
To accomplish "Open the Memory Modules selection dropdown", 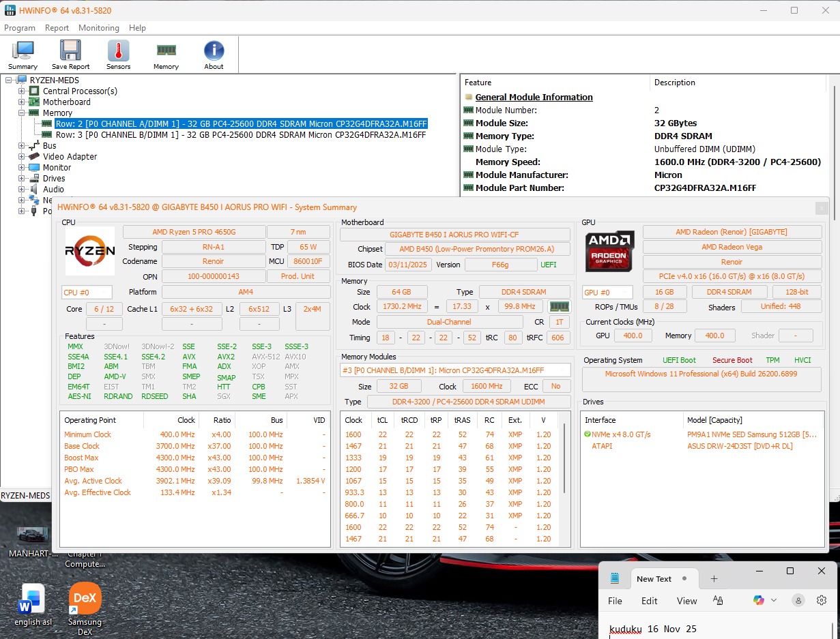I will point(455,370).
